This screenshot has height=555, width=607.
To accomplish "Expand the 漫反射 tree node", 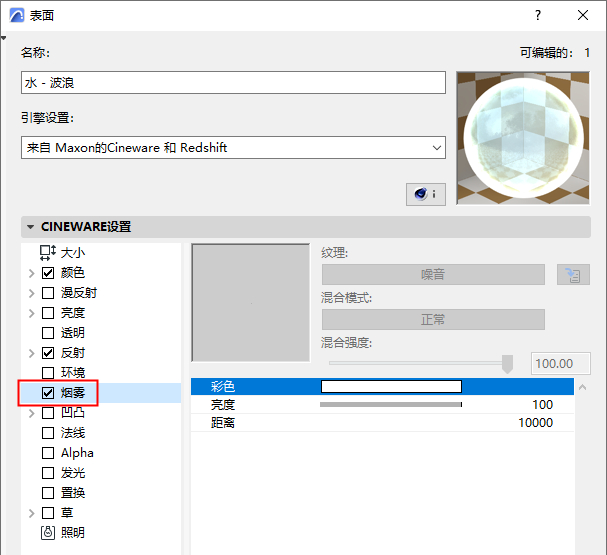I will [32, 293].
